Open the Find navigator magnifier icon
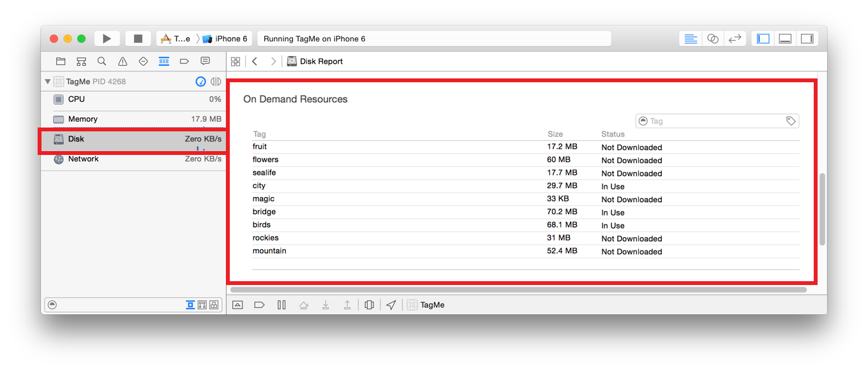The image size is (868, 373). pos(102,61)
